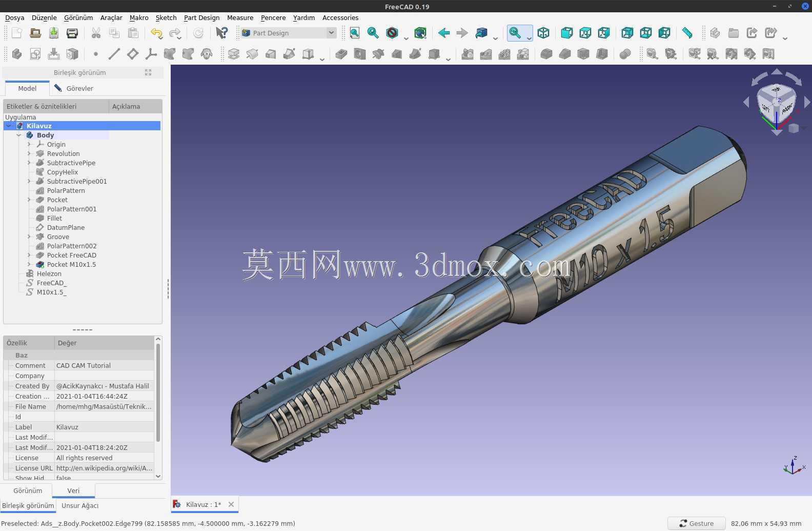Click the Açıklama column header

[x=135, y=106]
